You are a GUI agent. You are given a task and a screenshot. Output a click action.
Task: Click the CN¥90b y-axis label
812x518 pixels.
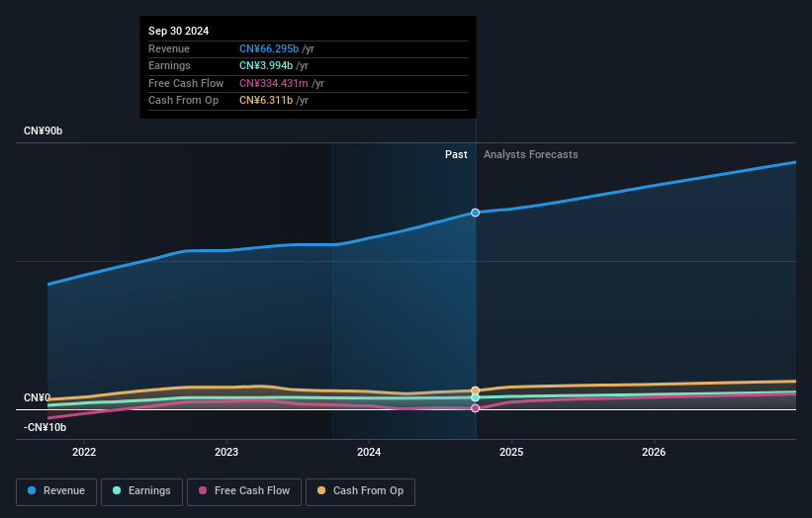pyautogui.click(x=43, y=130)
